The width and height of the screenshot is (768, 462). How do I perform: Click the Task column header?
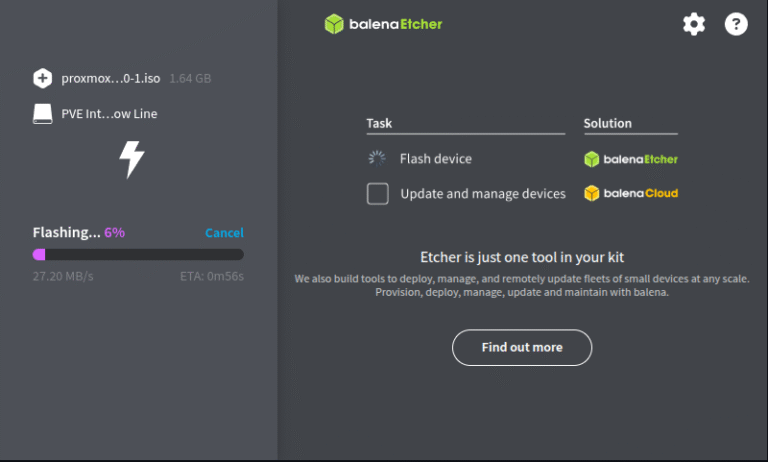pyautogui.click(x=379, y=123)
